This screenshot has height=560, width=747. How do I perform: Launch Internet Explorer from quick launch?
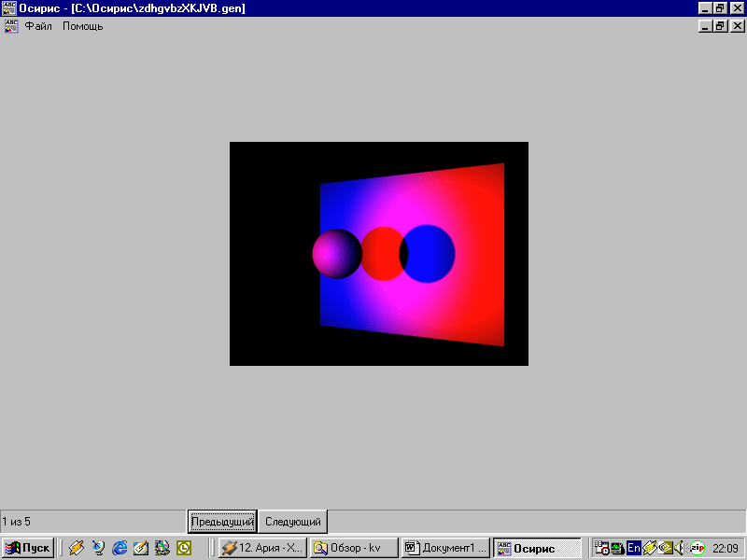tap(120, 548)
